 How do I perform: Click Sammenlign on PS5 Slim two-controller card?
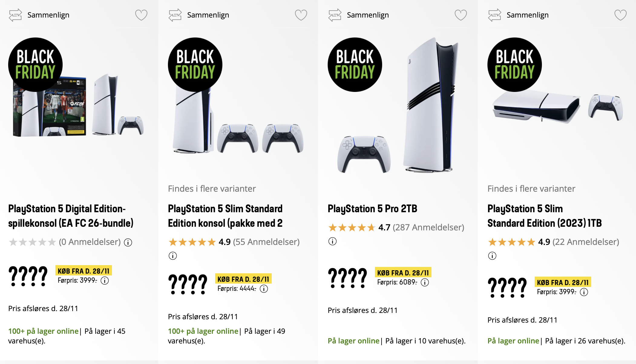coord(208,15)
